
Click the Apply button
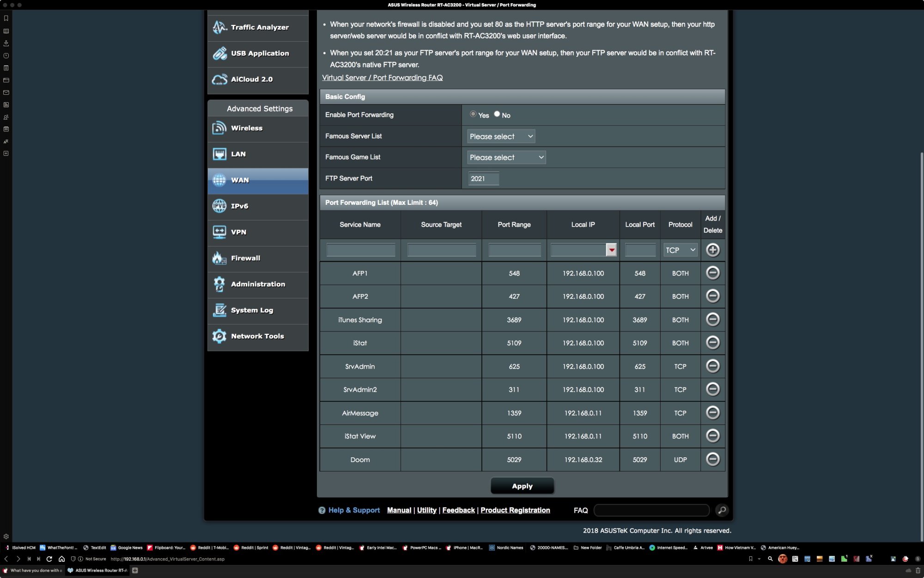click(522, 486)
